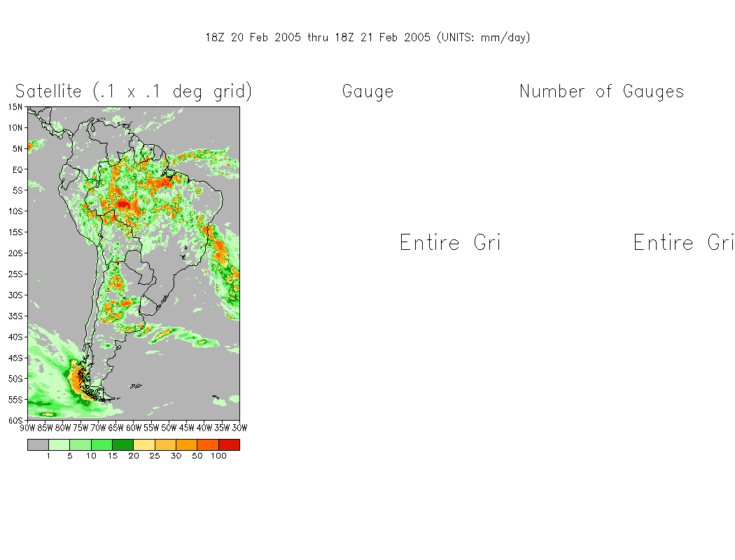This screenshot has height=560, width=735.
Task: Click the '90W' longitude axis label
Action: point(28,428)
